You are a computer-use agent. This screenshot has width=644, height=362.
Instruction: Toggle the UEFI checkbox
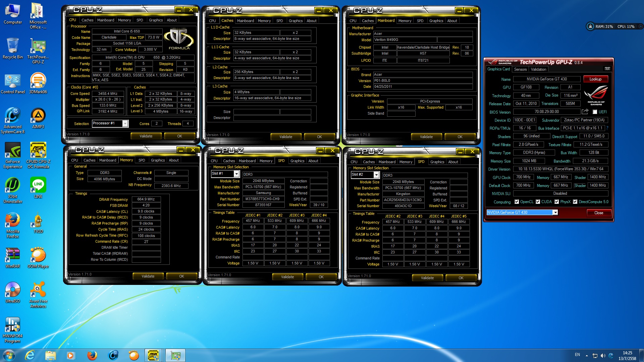coord(595,112)
